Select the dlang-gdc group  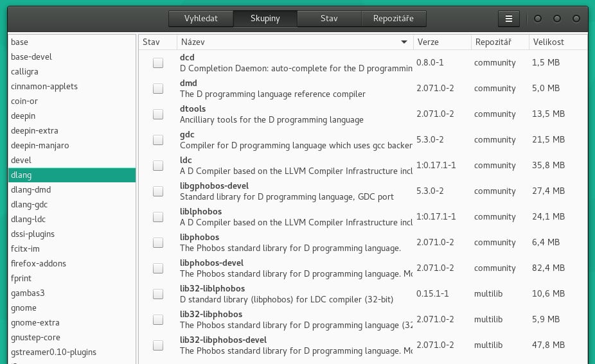[72, 205]
